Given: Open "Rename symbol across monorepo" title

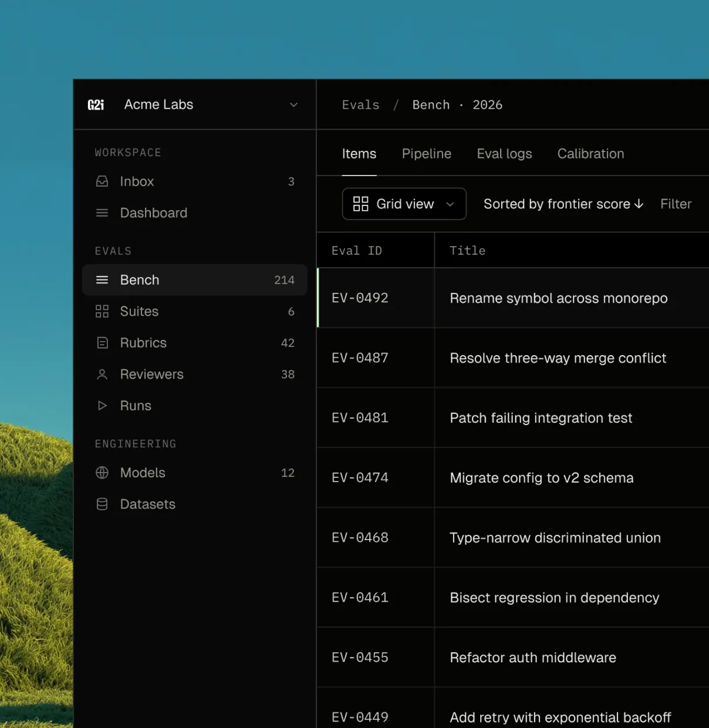Looking at the screenshot, I should point(559,298).
